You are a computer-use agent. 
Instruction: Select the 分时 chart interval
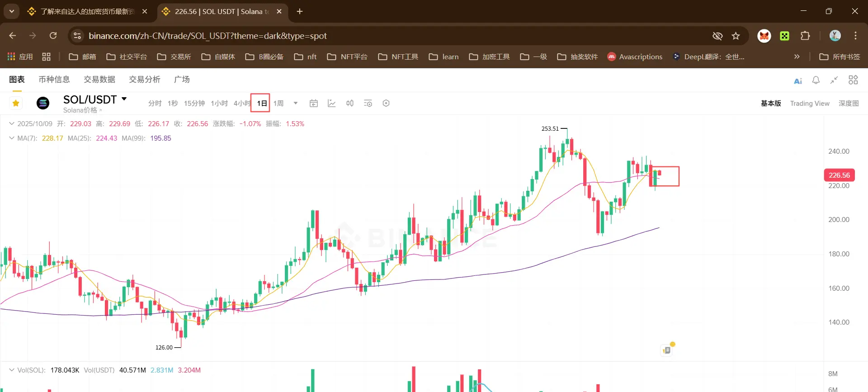point(155,104)
